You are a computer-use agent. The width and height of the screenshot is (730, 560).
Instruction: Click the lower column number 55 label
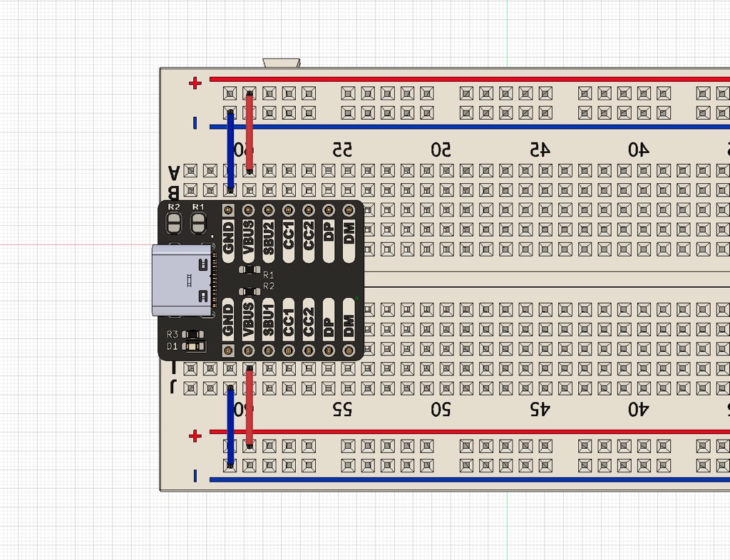pos(343,409)
